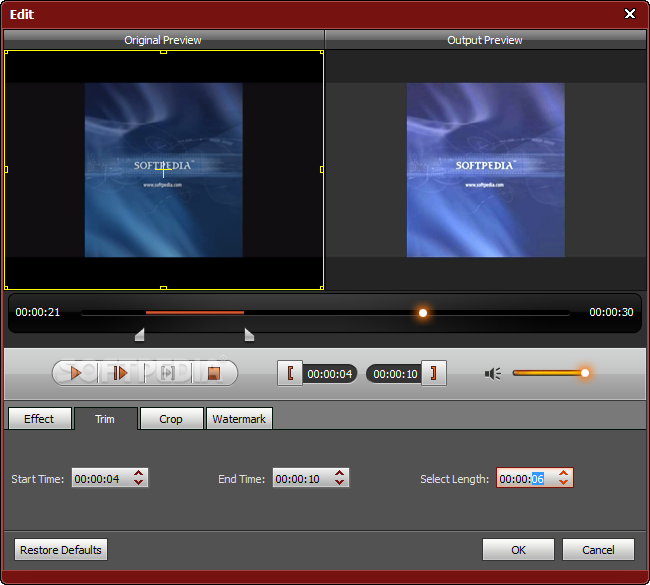Confirm edits with the OK button
Image resolution: width=650 pixels, height=585 pixels.
coord(518,550)
